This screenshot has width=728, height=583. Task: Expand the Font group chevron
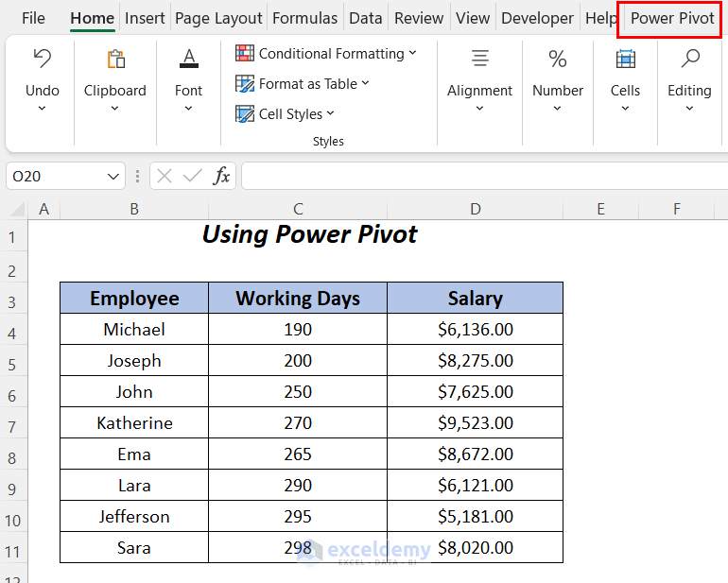click(x=188, y=109)
